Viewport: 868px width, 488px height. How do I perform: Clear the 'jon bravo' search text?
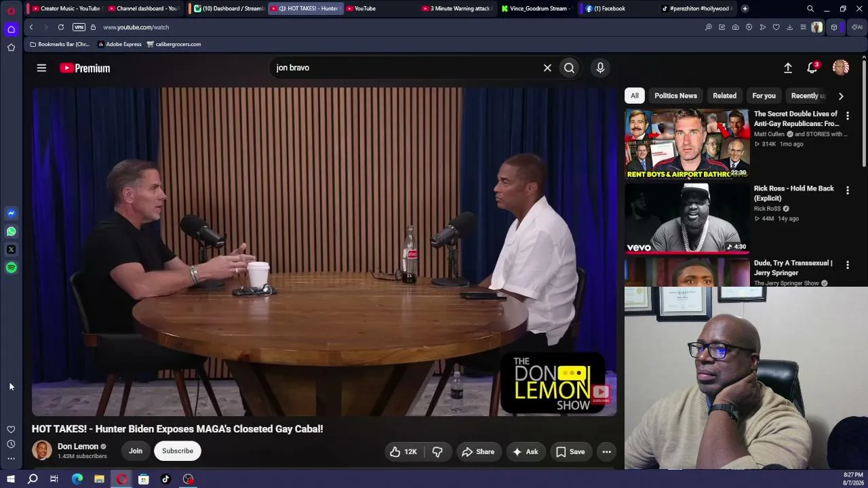[x=547, y=68]
